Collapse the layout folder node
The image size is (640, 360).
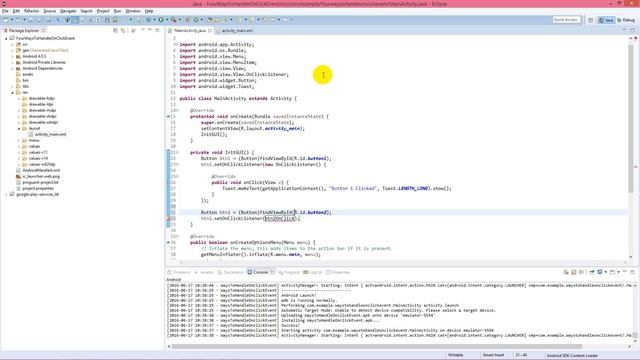[x=19, y=128]
